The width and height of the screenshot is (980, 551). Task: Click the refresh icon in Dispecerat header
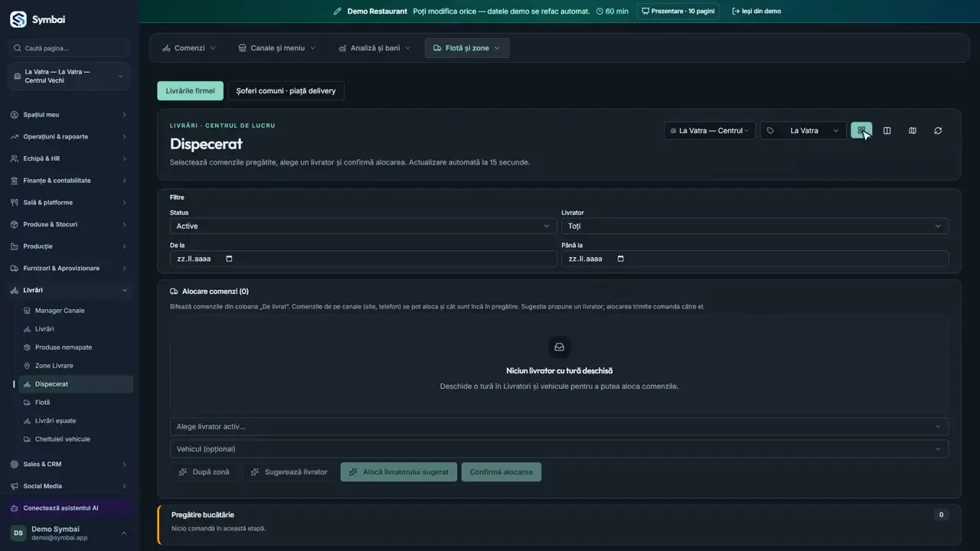coord(938,131)
